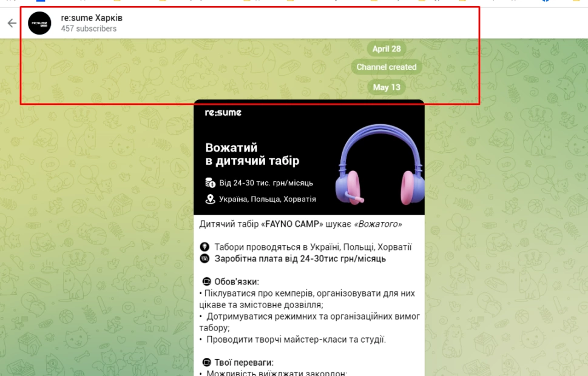Click the line Дотримуватися режимних та організаційних вимог
The image size is (588, 376).
click(309, 322)
